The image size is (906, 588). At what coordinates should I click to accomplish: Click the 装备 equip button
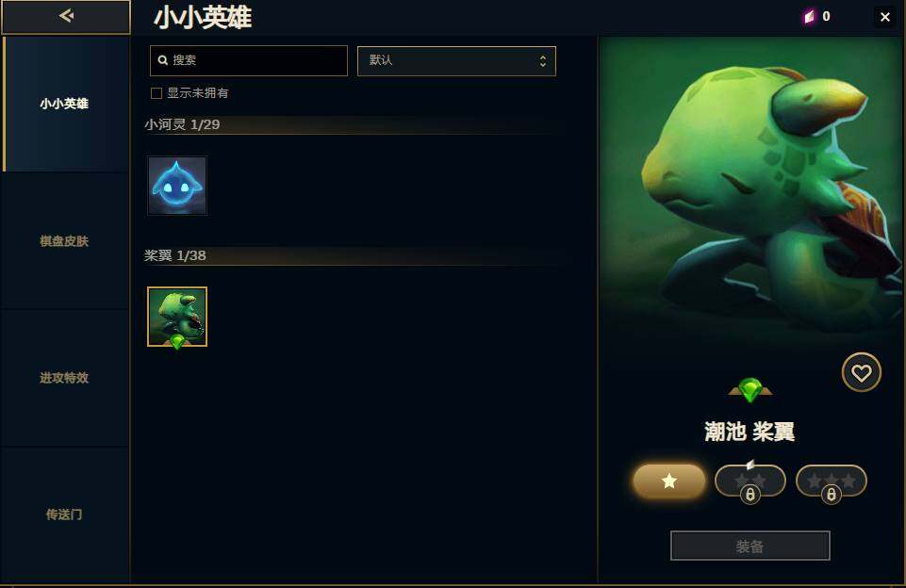750,546
